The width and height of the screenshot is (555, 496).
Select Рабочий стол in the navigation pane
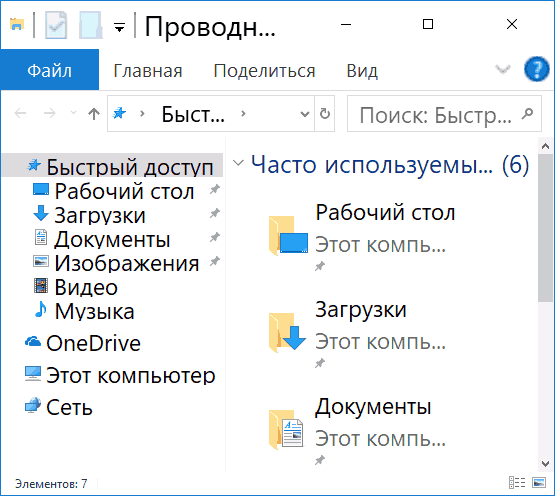click(x=124, y=192)
